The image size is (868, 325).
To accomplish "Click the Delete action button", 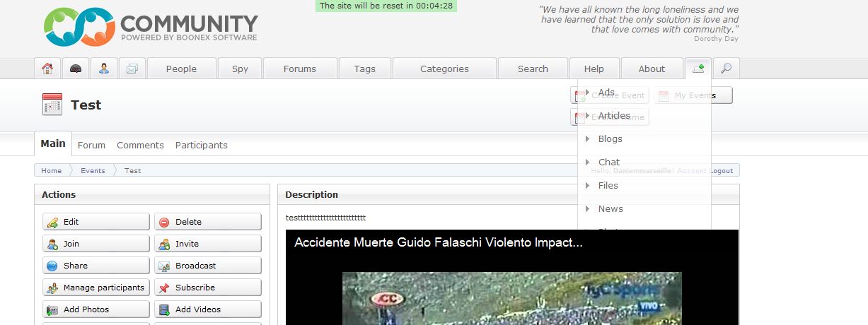I will click(x=208, y=222).
